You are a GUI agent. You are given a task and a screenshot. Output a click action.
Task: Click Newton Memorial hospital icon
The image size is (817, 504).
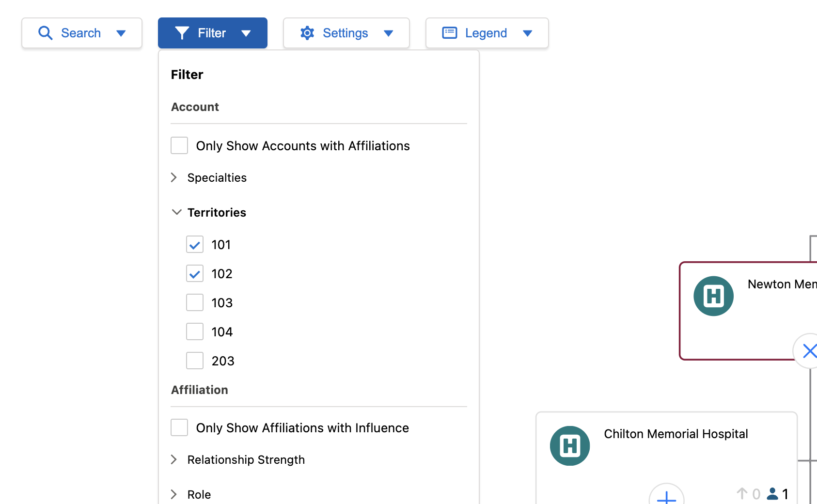(x=713, y=296)
